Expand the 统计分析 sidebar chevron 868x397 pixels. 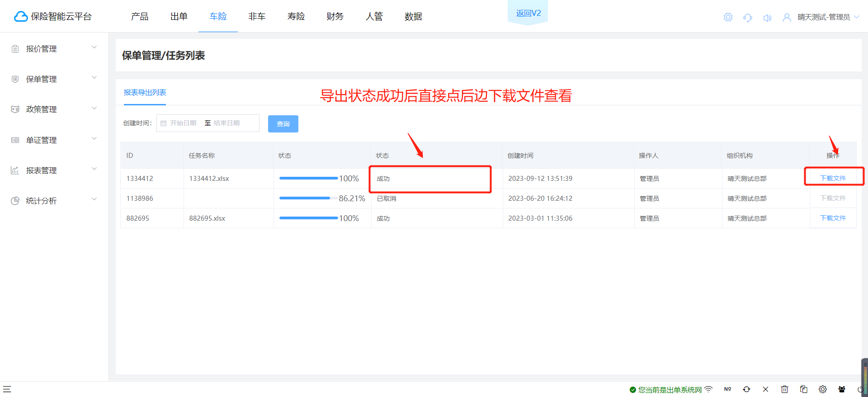(x=94, y=199)
